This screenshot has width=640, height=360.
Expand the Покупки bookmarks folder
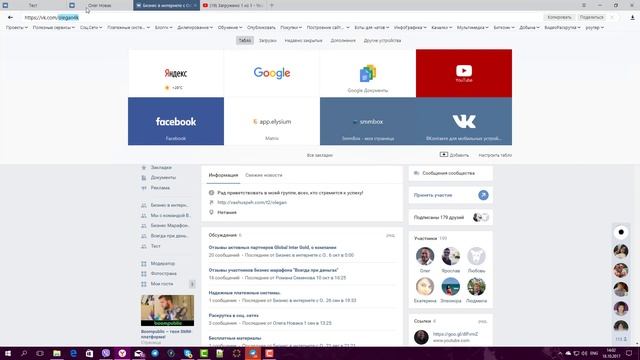point(291,27)
